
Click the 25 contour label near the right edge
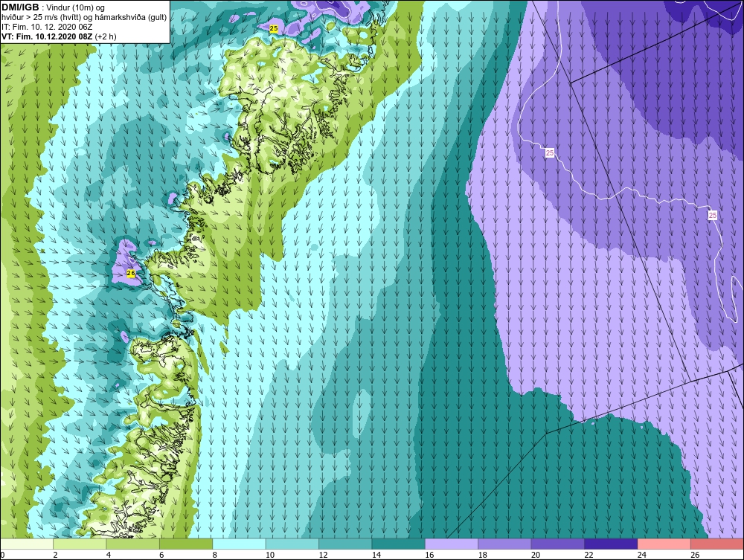712,215
